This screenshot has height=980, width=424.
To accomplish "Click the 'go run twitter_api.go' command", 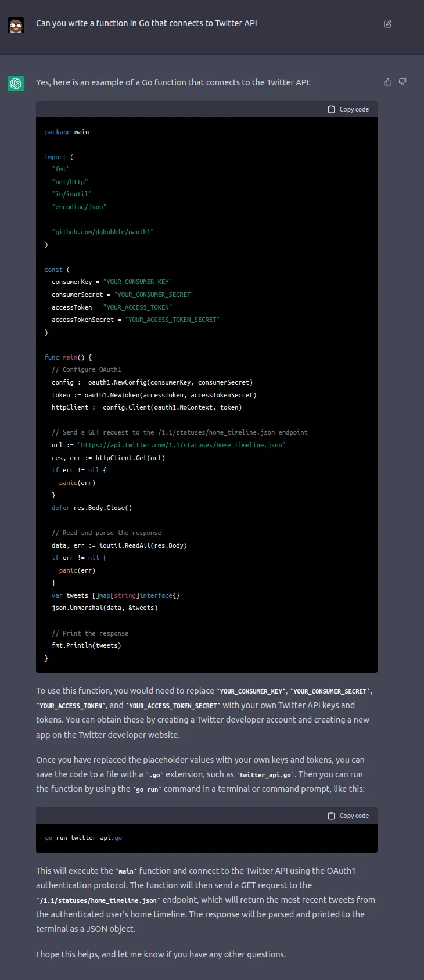I will pos(83,838).
